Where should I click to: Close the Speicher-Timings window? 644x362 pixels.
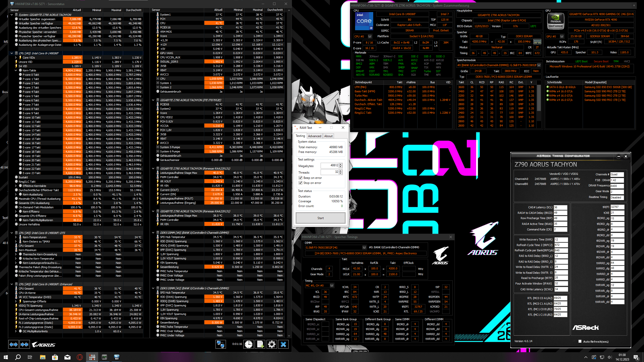451,237
